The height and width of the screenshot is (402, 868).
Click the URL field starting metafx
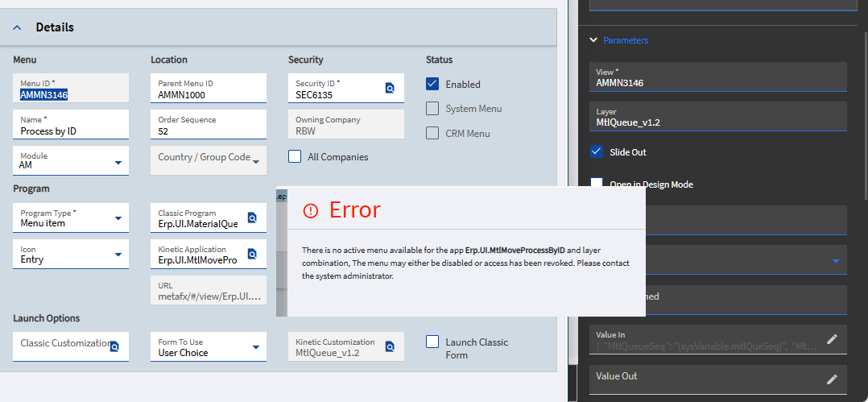pyautogui.click(x=208, y=291)
